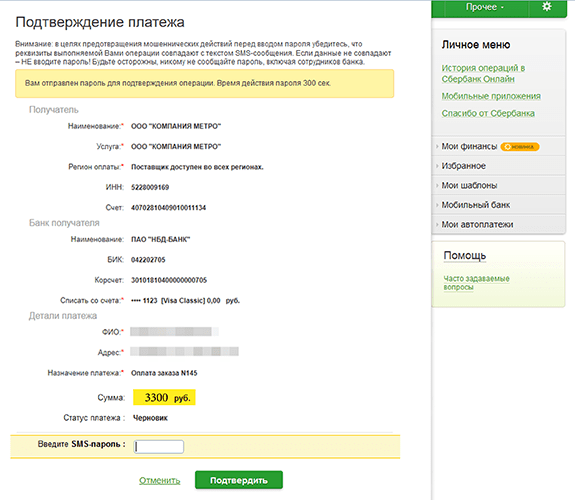Viewport: 575px width, 500px height.
Task: Cancel the payment with Отменить
Action: (160, 480)
